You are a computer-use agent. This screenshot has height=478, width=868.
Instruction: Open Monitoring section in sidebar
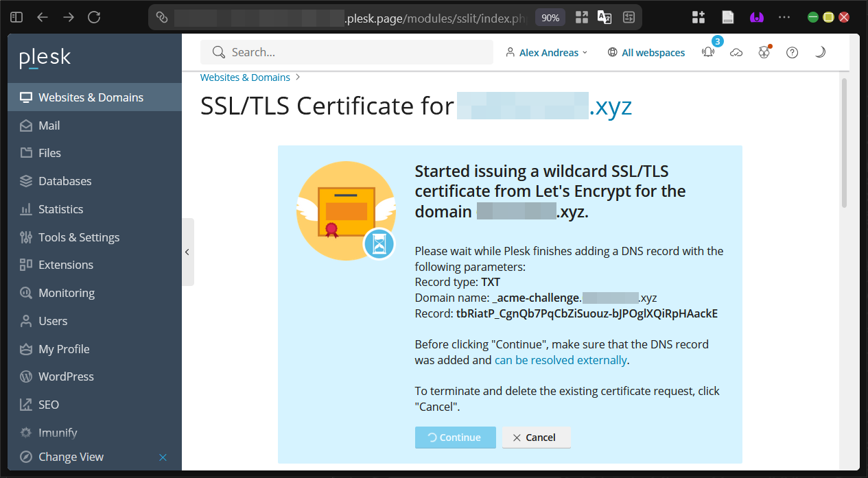click(x=95, y=293)
